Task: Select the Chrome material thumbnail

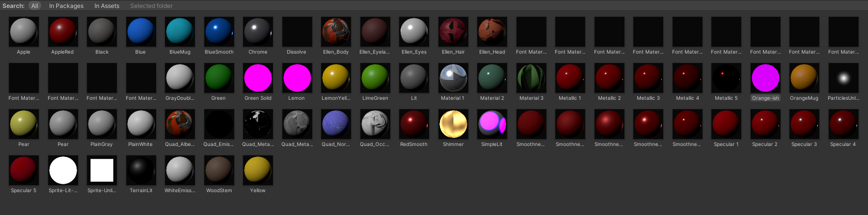Action: tap(258, 32)
